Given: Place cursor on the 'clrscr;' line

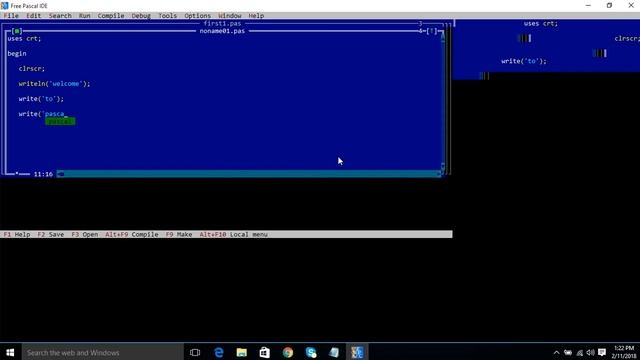Looking at the screenshot, I should coord(32,69).
